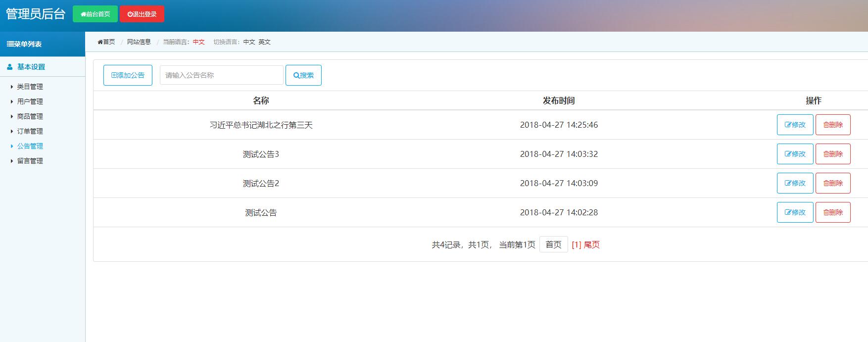This screenshot has height=342, width=868.
Task: Click 网站信息 breadcrumb link
Action: 139,42
